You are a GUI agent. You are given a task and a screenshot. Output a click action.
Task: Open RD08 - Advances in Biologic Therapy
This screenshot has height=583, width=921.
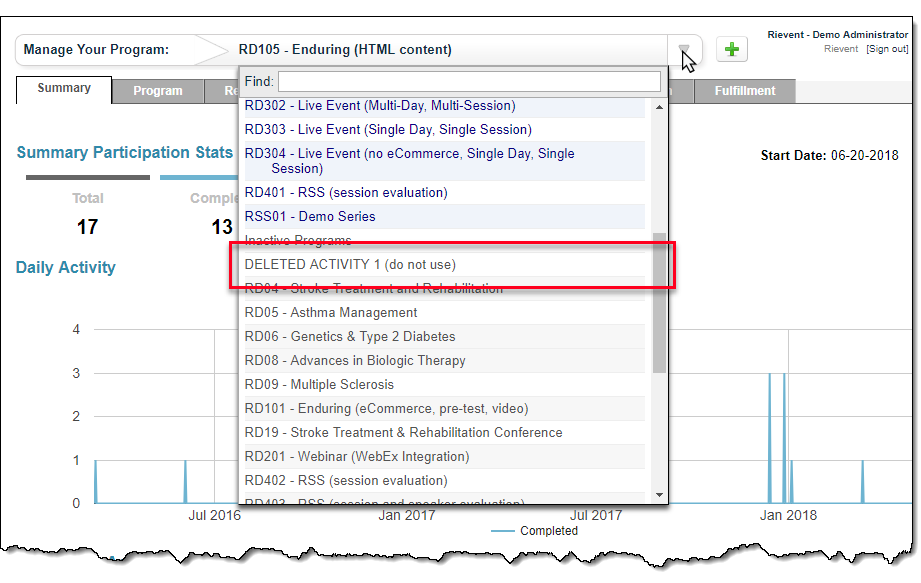click(355, 361)
